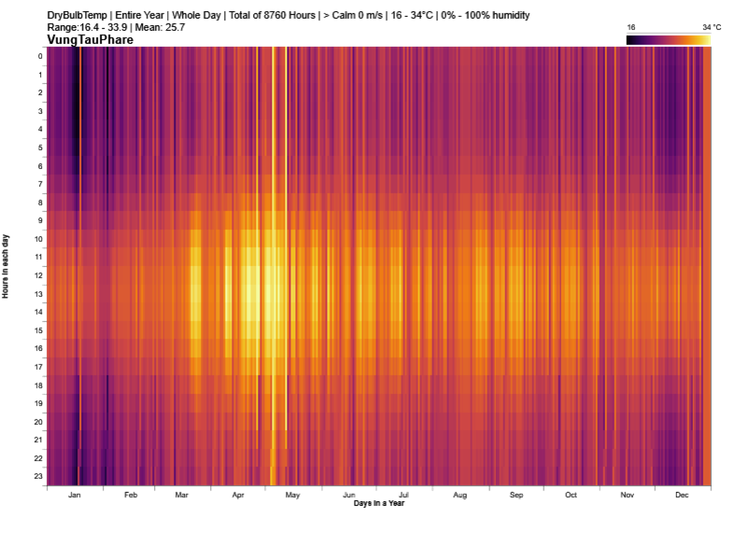Click hour label 3 on y-axis
The width and height of the screenshot is (748, 560).
tap(40, 111)
